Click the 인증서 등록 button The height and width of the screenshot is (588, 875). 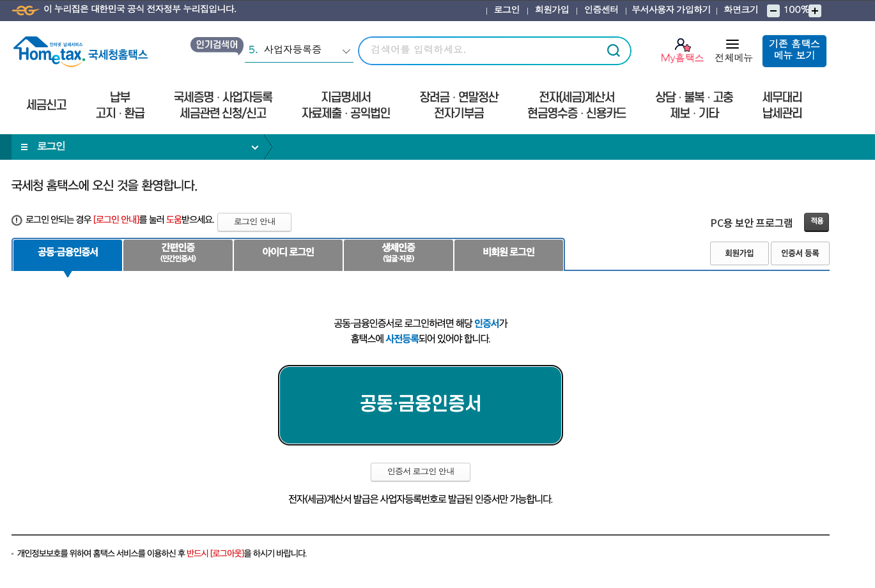pos(800,253)
